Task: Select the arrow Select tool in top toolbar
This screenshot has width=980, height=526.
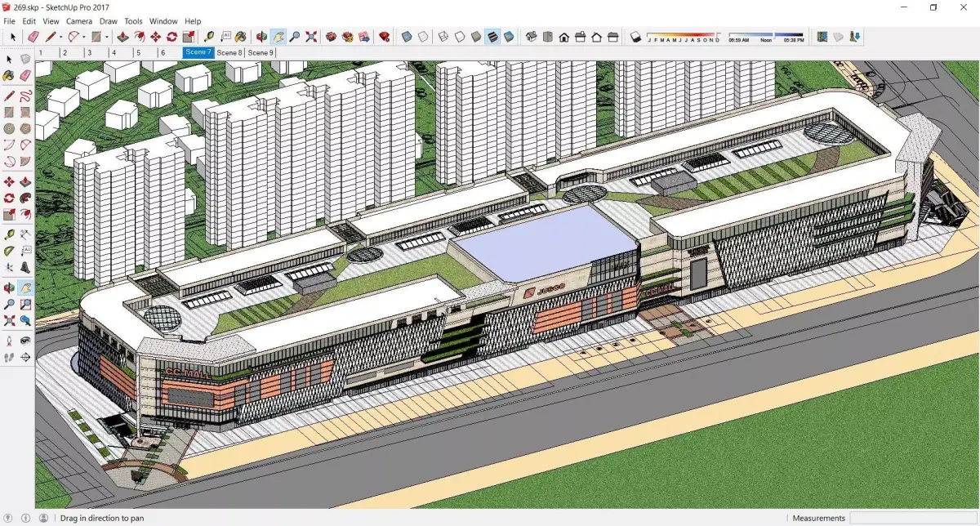Action: (13, 37)
